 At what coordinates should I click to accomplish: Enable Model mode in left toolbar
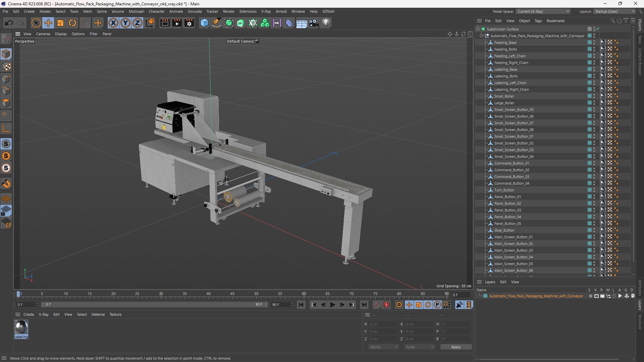coord(6,54)
